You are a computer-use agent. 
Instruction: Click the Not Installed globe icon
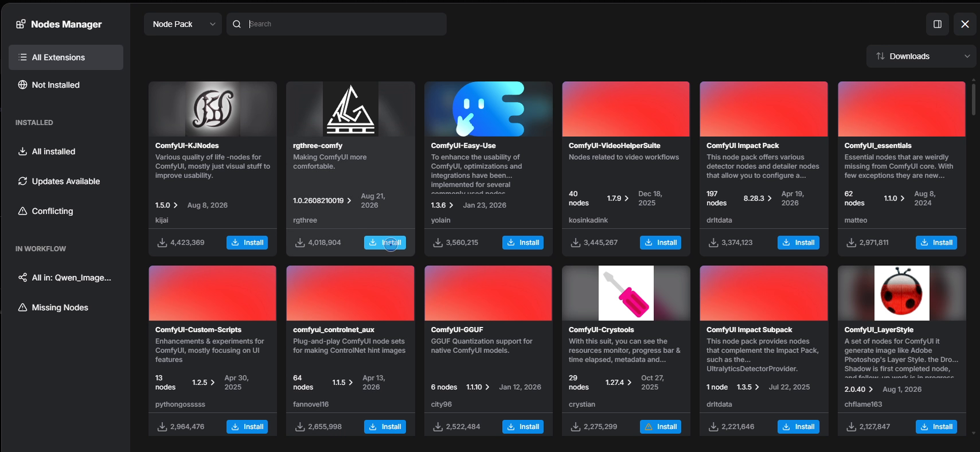tap(22, 85)
